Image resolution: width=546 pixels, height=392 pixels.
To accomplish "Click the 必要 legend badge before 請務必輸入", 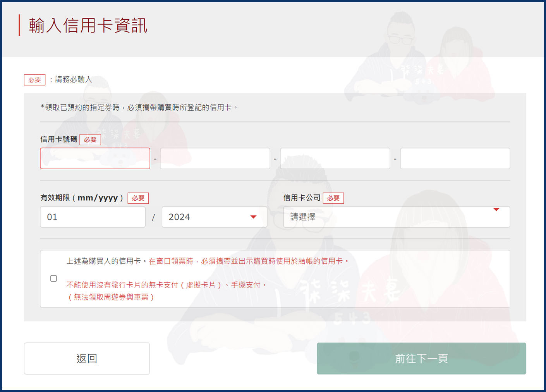I will coord(35,80).
